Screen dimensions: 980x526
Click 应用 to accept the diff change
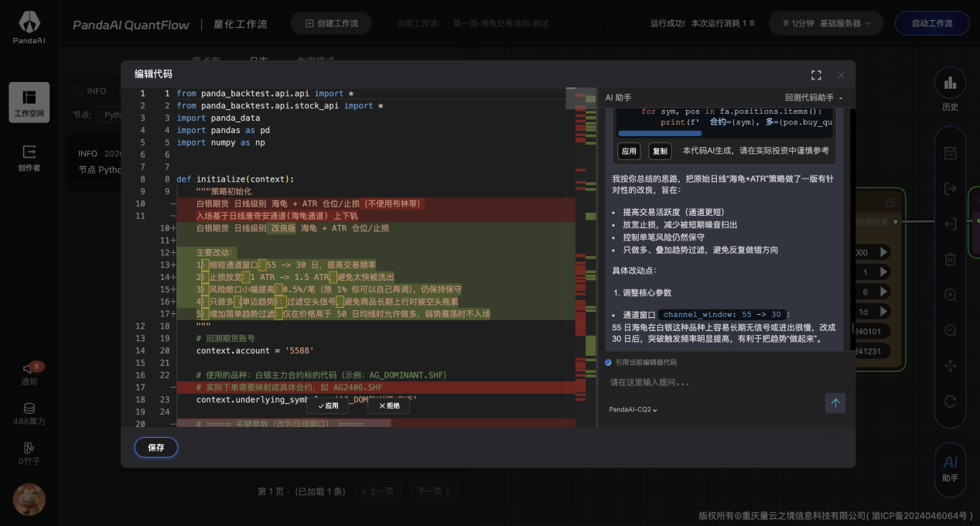pyautogui.click(x=328, y=405)
